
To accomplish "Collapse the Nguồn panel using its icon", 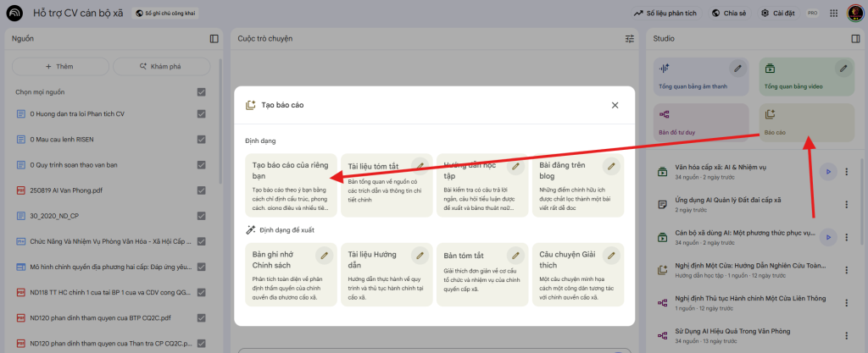I will [214, 39].
